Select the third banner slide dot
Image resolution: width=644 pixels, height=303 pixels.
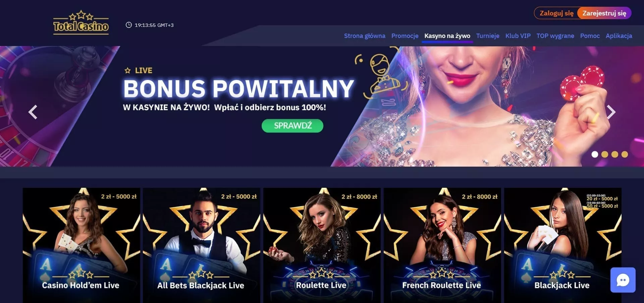[x=615, y=154]
